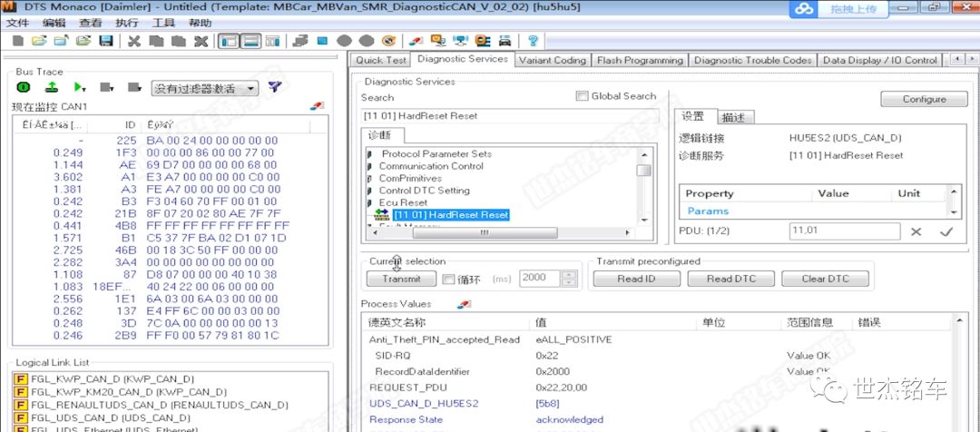Screen dimensions: 980x432
Task: Expand the Protocol Parameter Sets tree node
Action: pos(370,153)
